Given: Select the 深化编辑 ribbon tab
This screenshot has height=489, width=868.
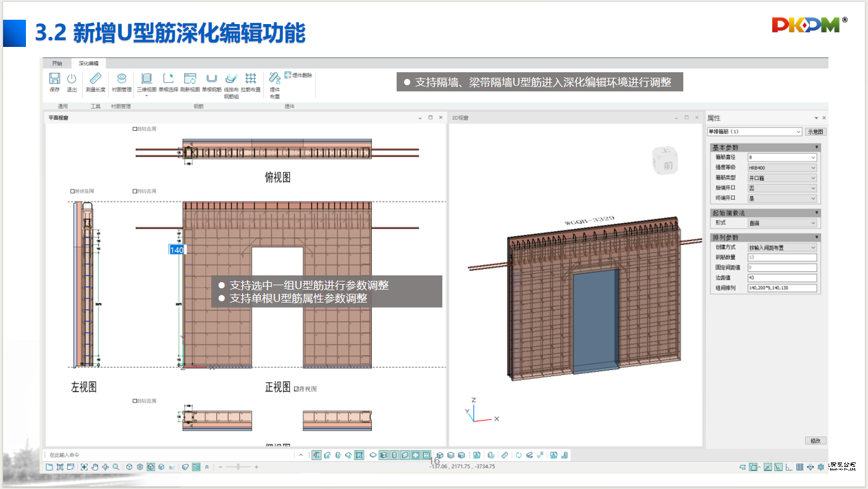Looking at the screenshot, I should point(88,63).
